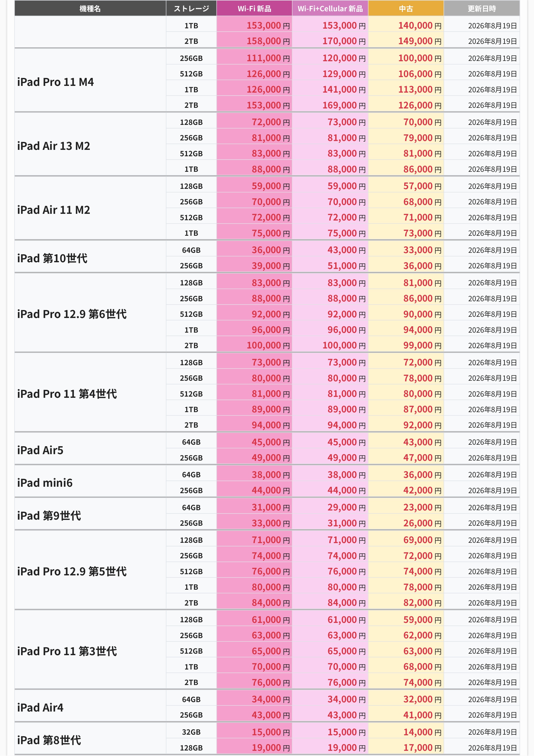This screenshot has height=756, width=534.
Task: Click the 111,000円 Wi-Fi price for iPad Pro 11 M4
Action: click(268, 58)
